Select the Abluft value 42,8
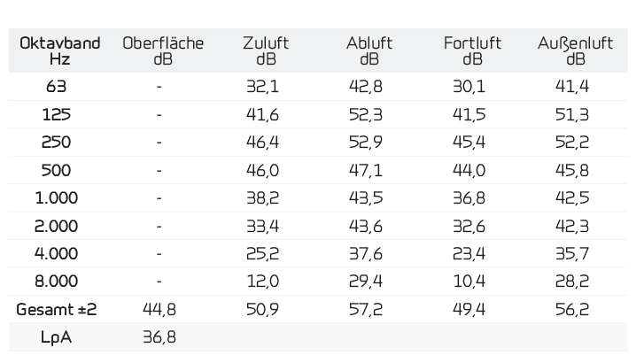Screen dimensions: 644x363 pos(366,87)
